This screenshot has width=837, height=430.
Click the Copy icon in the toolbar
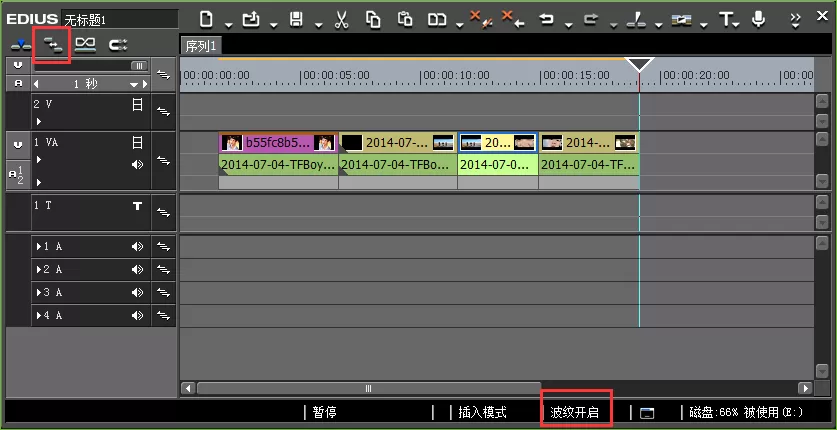click(x=373, y=20)
